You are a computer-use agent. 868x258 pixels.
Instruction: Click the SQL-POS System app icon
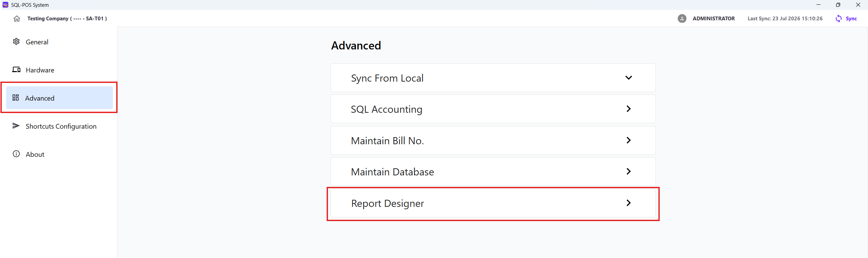(5, 5)
